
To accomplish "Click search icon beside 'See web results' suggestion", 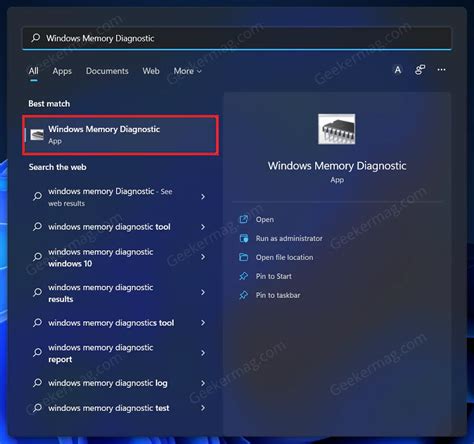I will [x=37, y=196].
